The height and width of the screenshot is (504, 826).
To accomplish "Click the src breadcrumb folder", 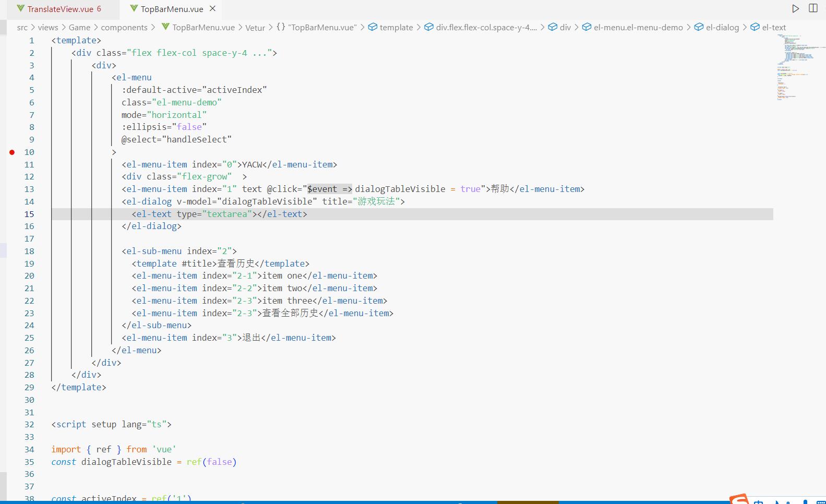I will coord(22,27).
